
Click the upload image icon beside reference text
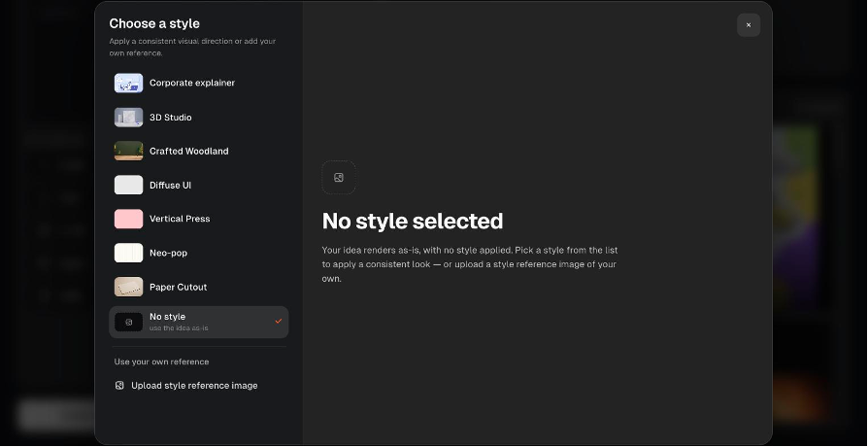pyautogui.click(x=119, y=386)
